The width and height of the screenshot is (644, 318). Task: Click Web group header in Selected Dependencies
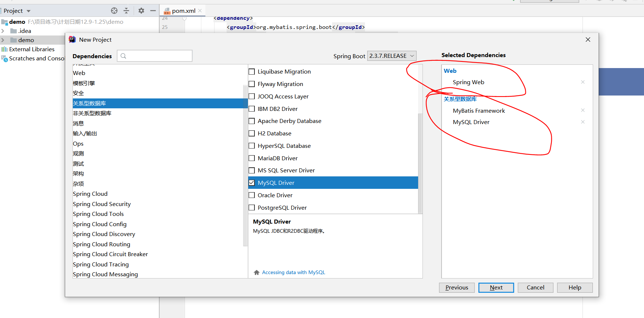[x=450, y=71]
